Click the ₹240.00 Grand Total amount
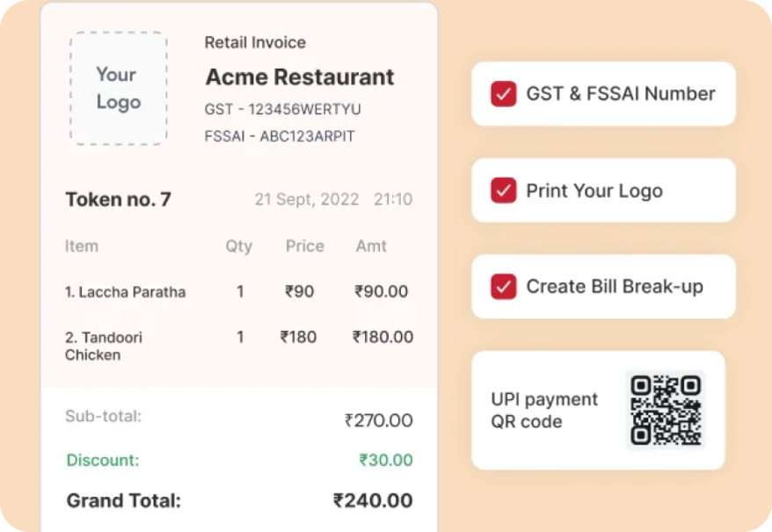Image resolution: width=772 pixels, height=532 pixels. (x=373, y=500)
